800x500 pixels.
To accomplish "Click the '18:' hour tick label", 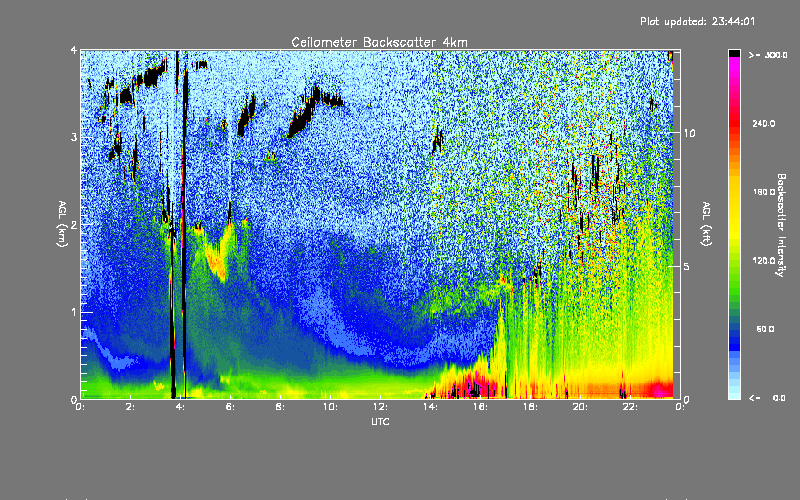I will 530,407.
